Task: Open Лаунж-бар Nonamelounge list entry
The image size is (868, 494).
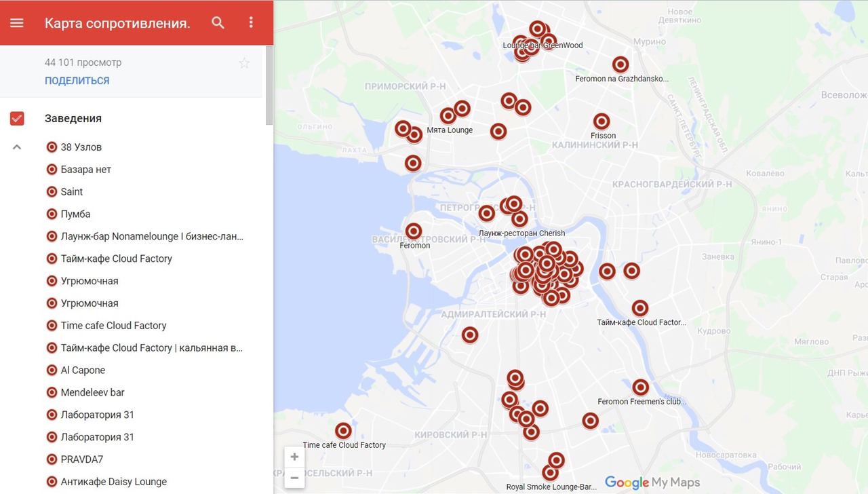Action: tap(152, 237)
